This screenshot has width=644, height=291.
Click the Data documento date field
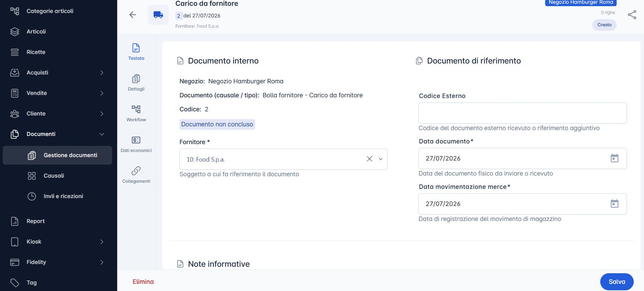(522, 158)
